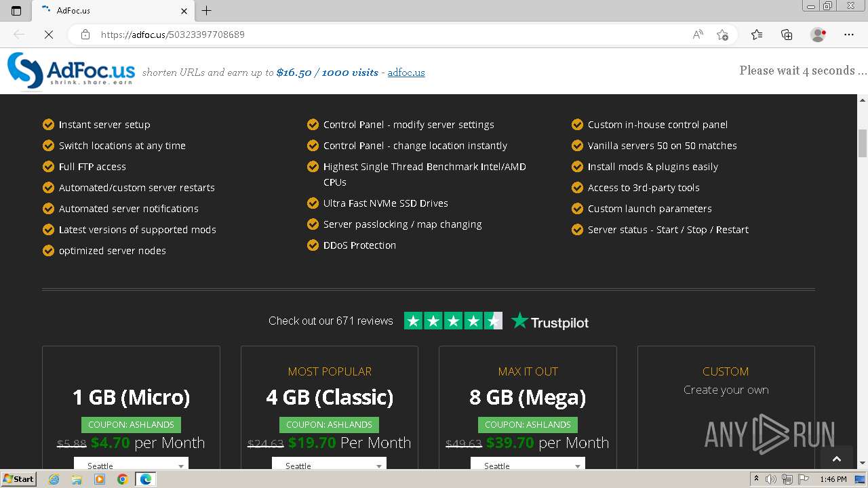Open location dropdown under 4 GB (Classic)
The image size is (868, 488).
pyautogui.click(x=329, y=465)
